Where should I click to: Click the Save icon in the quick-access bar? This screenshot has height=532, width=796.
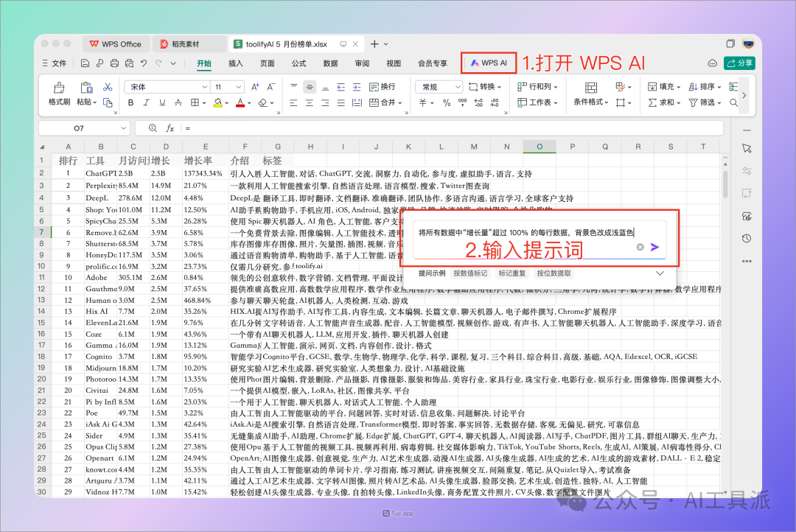(x=85, y=63)
